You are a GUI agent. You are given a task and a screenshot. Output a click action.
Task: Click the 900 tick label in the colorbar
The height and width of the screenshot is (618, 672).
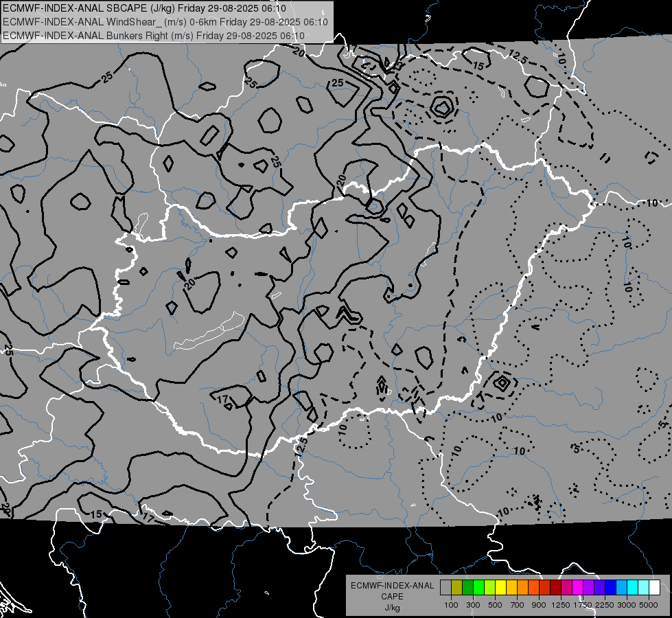539,605
